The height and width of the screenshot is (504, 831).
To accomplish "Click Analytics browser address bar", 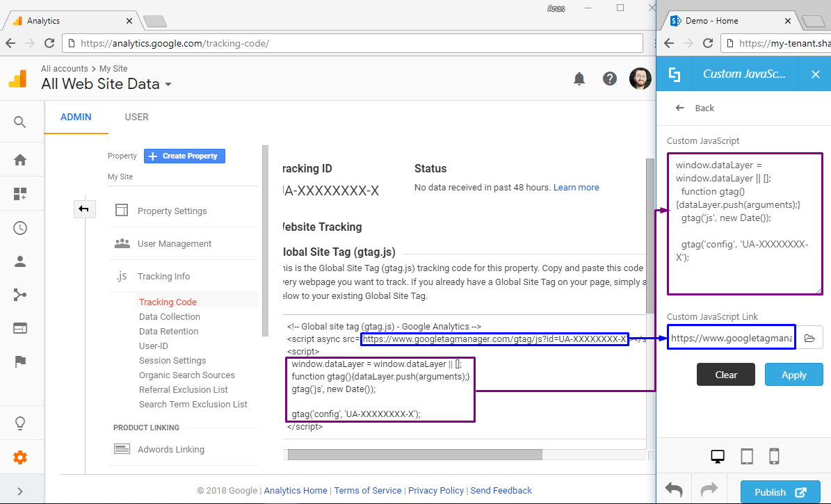I will (x=353, y=44).
